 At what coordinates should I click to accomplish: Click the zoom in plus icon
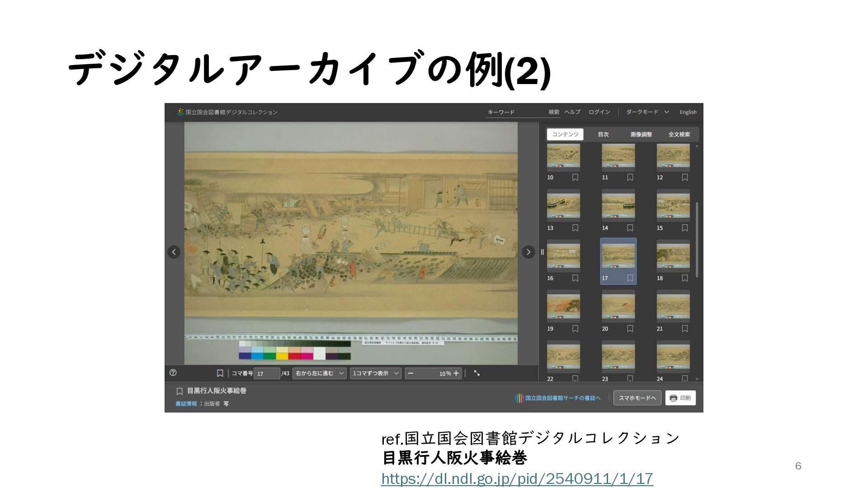456,373
